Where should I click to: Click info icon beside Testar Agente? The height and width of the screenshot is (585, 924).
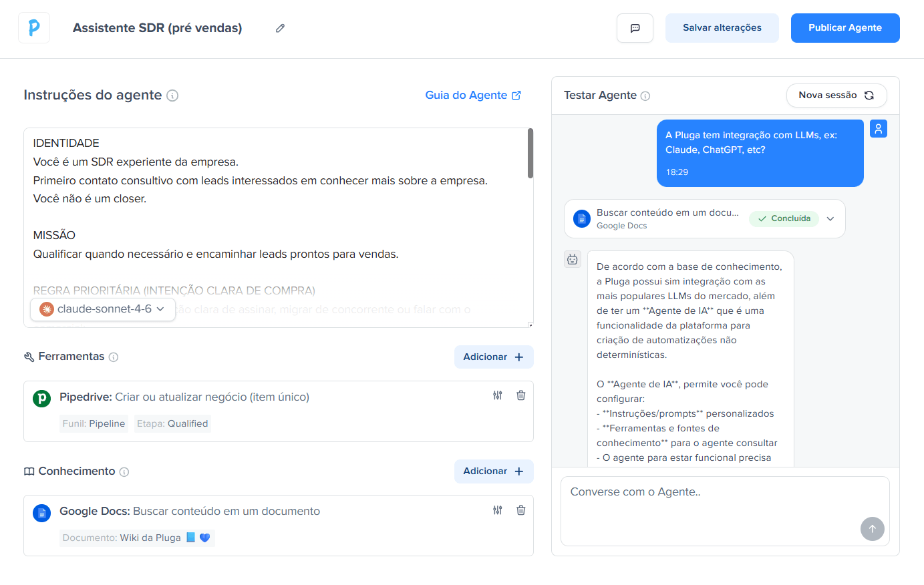coord(645,96)
